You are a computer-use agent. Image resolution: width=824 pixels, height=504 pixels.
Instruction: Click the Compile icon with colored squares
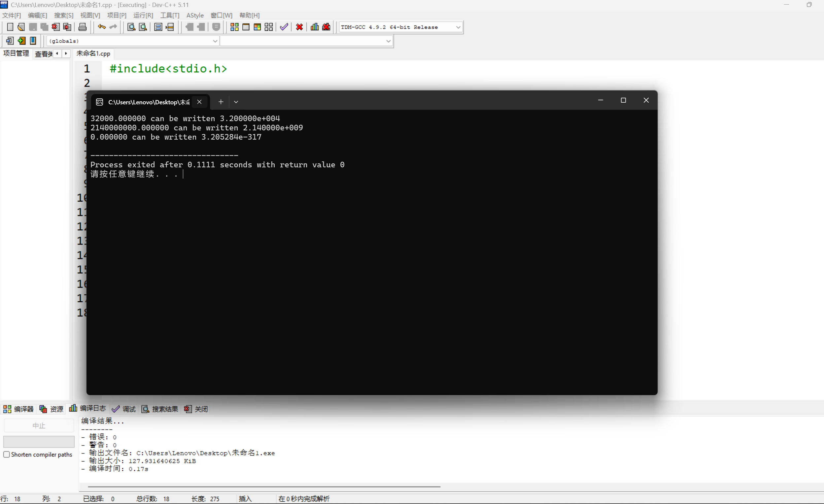tap(234, 27)
